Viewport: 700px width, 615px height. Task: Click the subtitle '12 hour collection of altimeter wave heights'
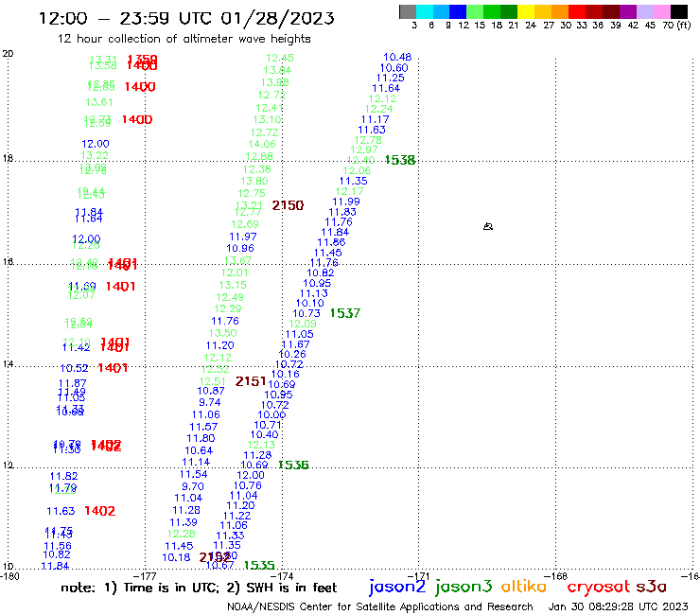[184, 39]
